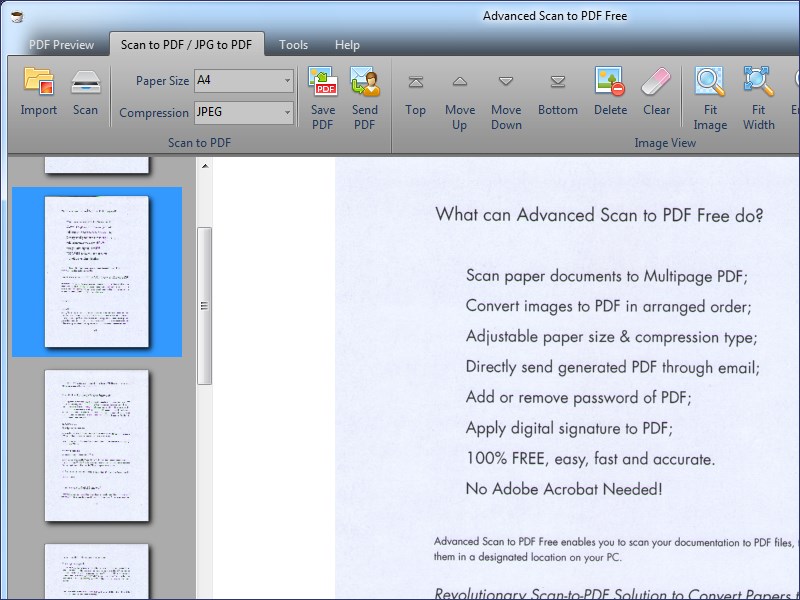Import images into the program
Screen dimensions: 800x600
coord(38,92)
